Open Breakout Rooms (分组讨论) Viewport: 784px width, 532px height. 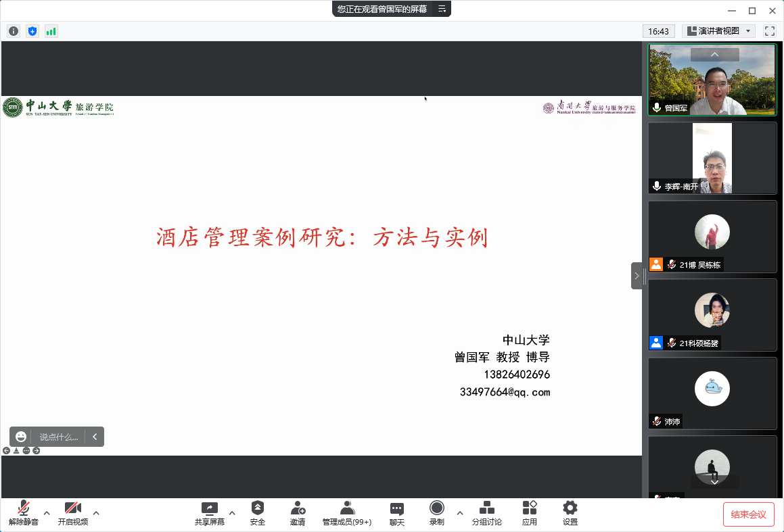(486, 513)
